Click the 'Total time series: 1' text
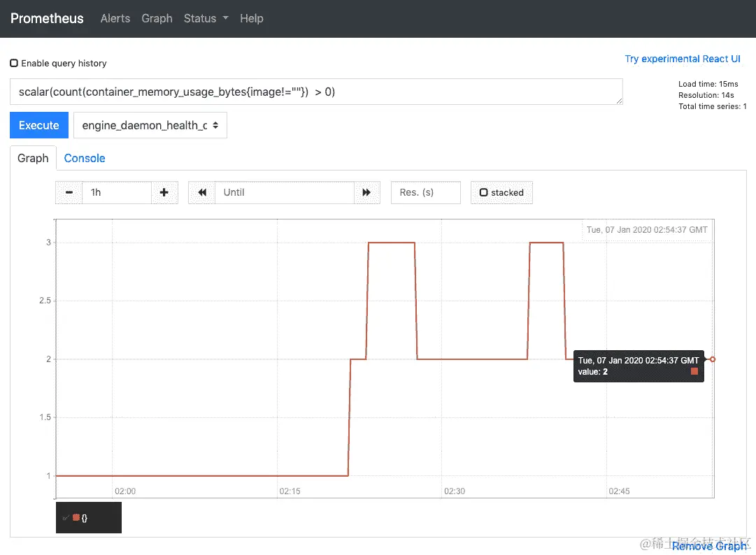 tap(712, 106)
